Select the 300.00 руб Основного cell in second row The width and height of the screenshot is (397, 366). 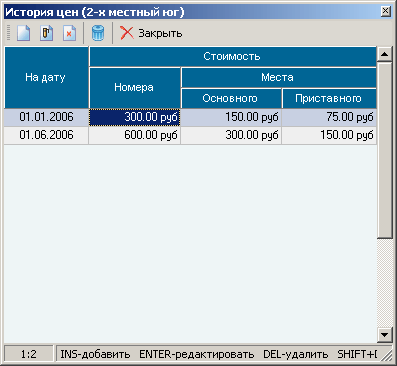(231, 135)
